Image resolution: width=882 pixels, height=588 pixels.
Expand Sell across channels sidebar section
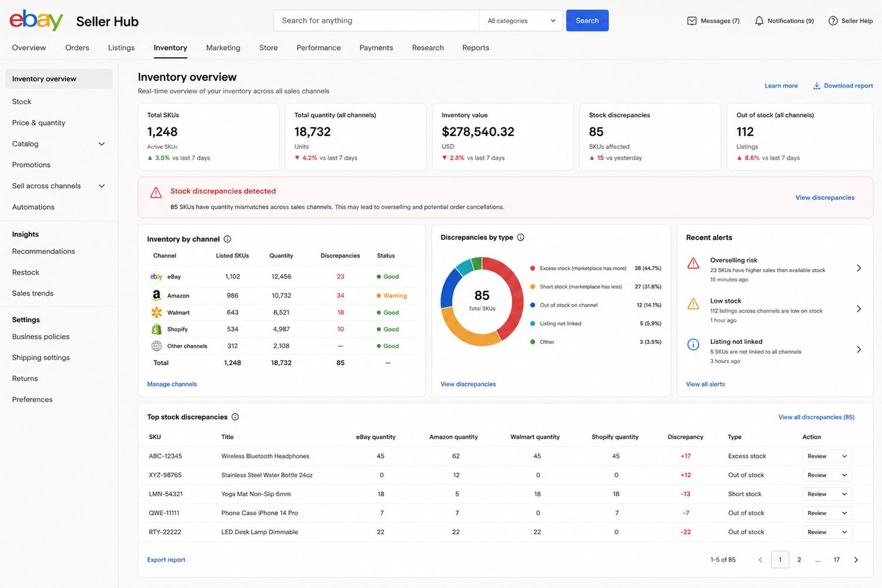click(102, 186)
